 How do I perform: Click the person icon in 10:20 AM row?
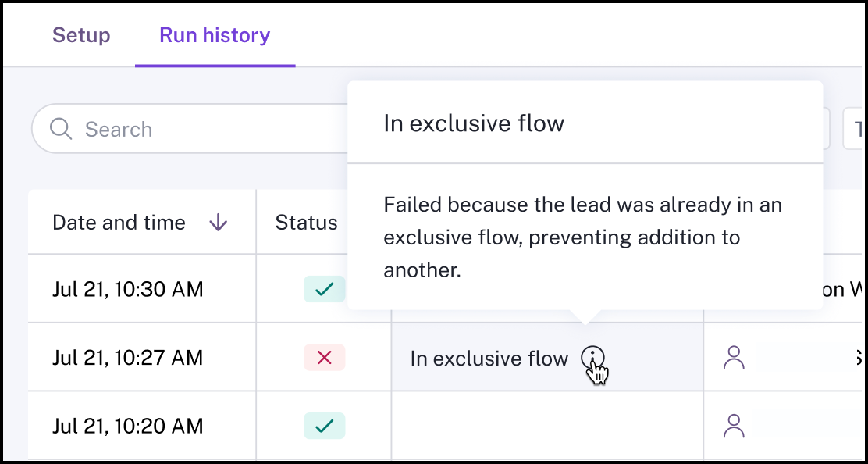pyautogui.click(x=734, y=426)
